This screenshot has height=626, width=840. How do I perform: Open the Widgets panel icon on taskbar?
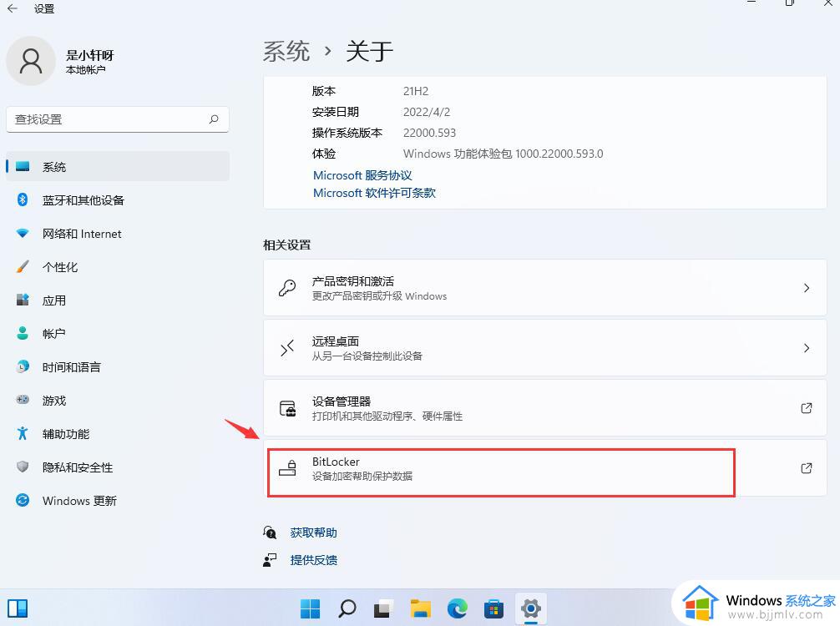[x=18, y=608]
